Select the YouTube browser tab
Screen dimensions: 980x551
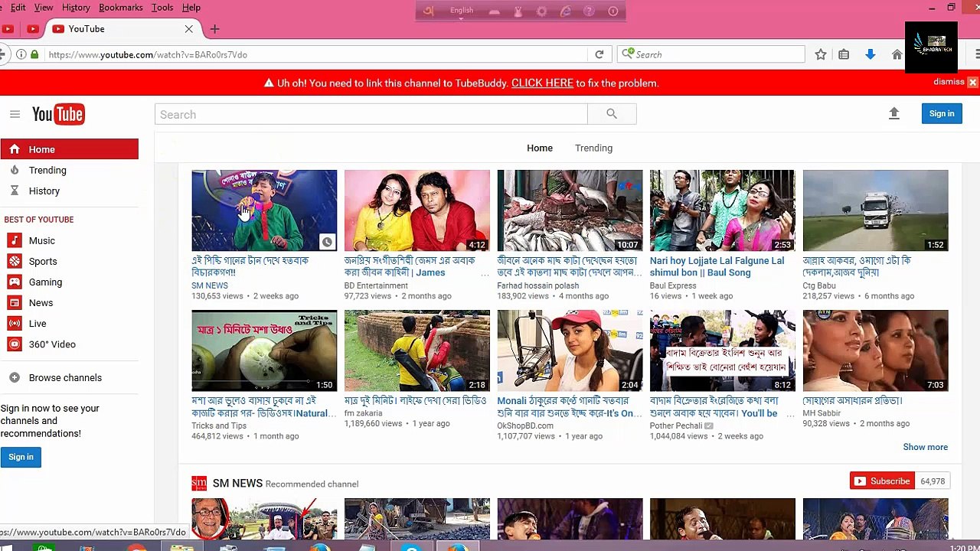pyautogui.click(x=122, y=29)
